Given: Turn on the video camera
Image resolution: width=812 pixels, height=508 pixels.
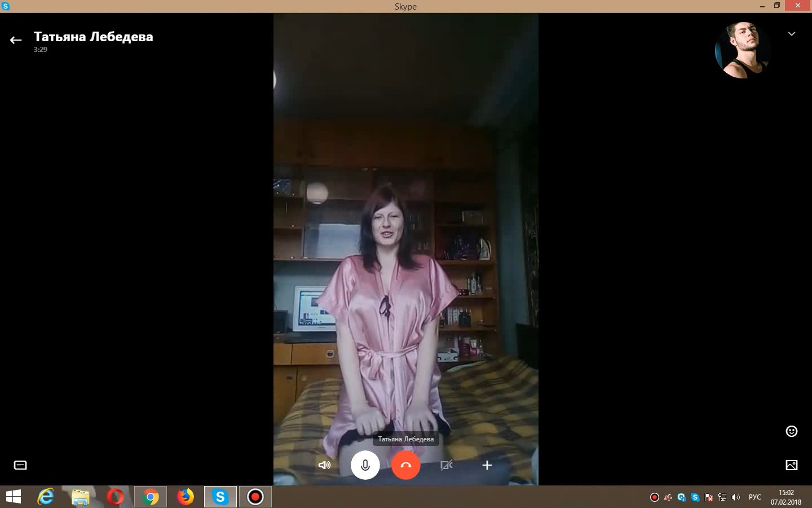Looking at the screenshot, I should 447,465.
